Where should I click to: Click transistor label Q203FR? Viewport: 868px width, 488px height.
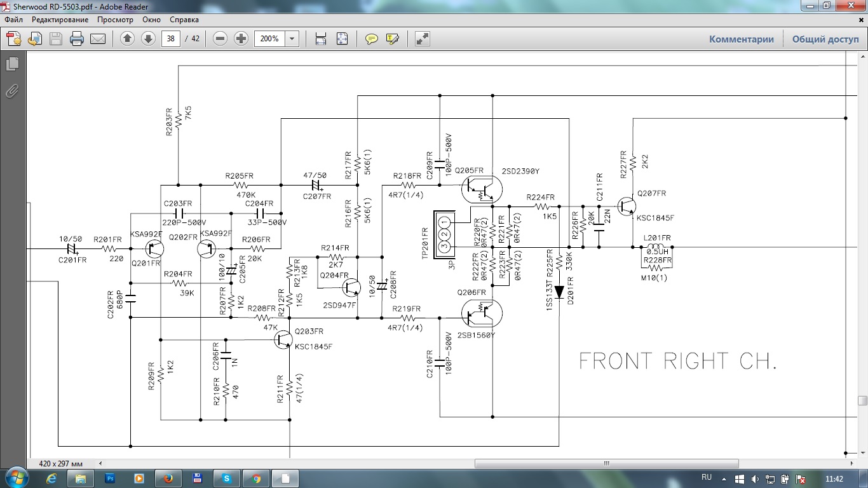309,331
